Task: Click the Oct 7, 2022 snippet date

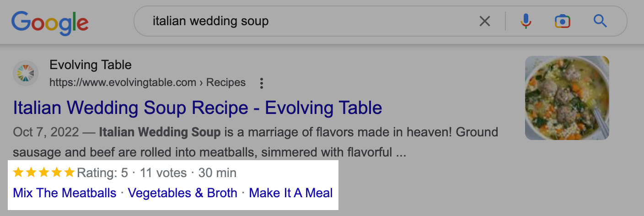Action: (47, 133)
